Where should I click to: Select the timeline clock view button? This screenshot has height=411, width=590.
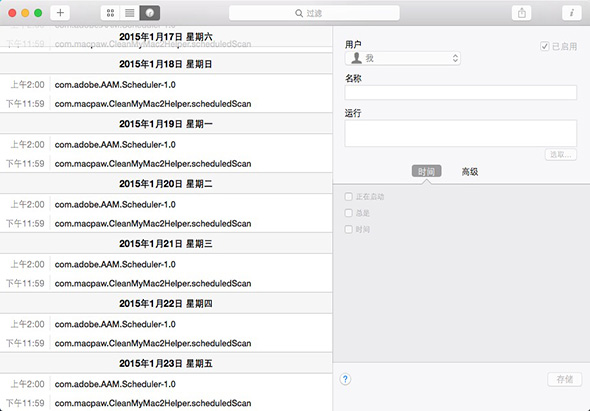point(150,13)
